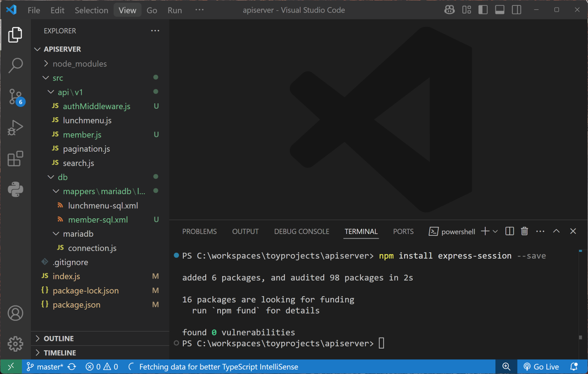Viewport: 588px width, 374px height.
Task: Open the Run menu
Action: pos(175,10)
